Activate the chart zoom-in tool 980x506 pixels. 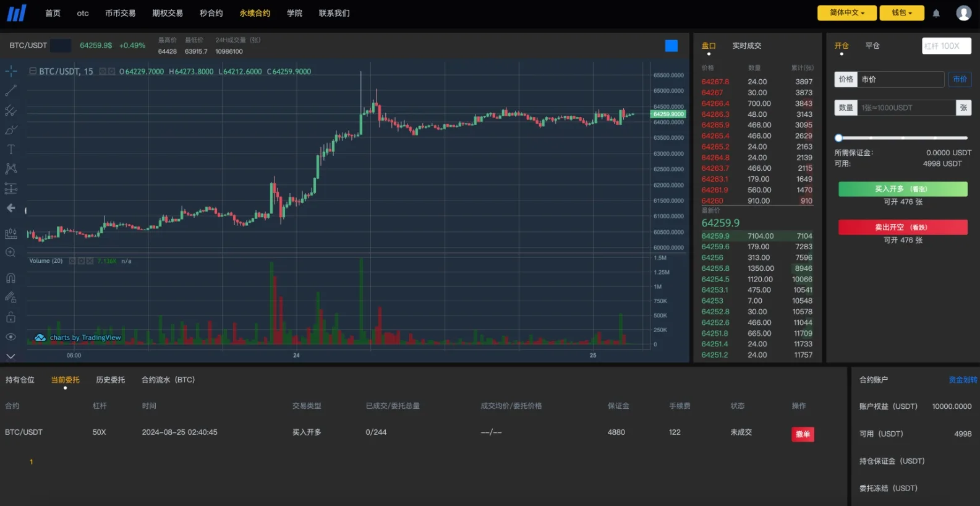11,252
